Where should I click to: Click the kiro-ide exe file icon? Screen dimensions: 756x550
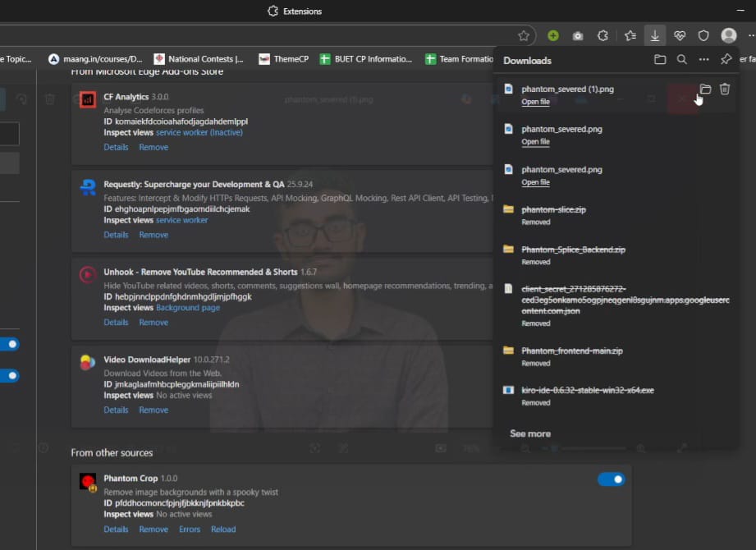tap(508, 389)
